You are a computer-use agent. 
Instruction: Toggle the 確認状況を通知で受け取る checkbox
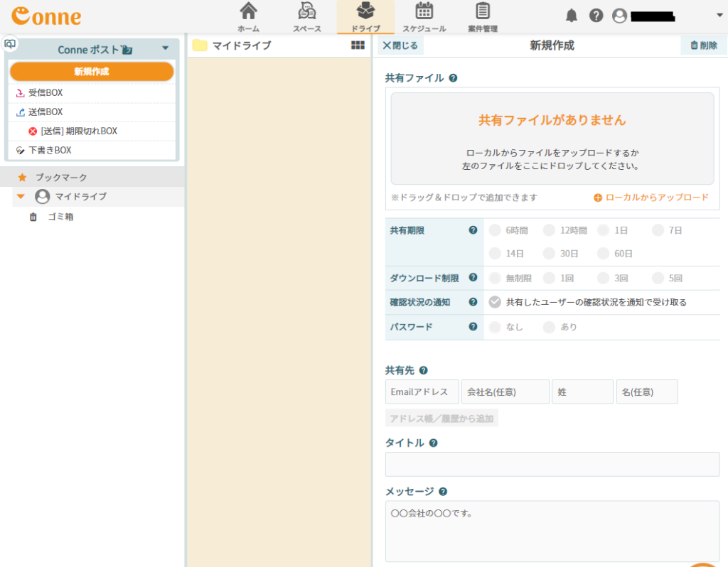point(495,302)
